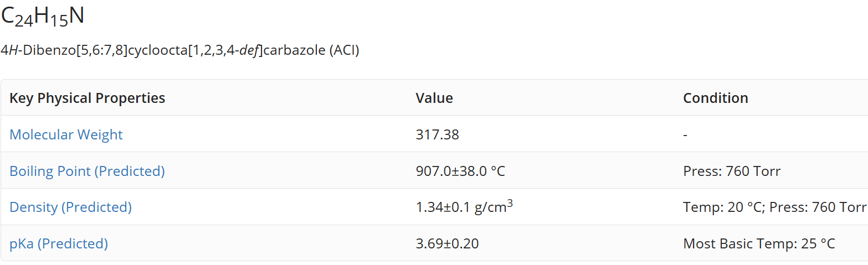Click the Value column header
Screen dimensions: 868x265
coord(434,98)
